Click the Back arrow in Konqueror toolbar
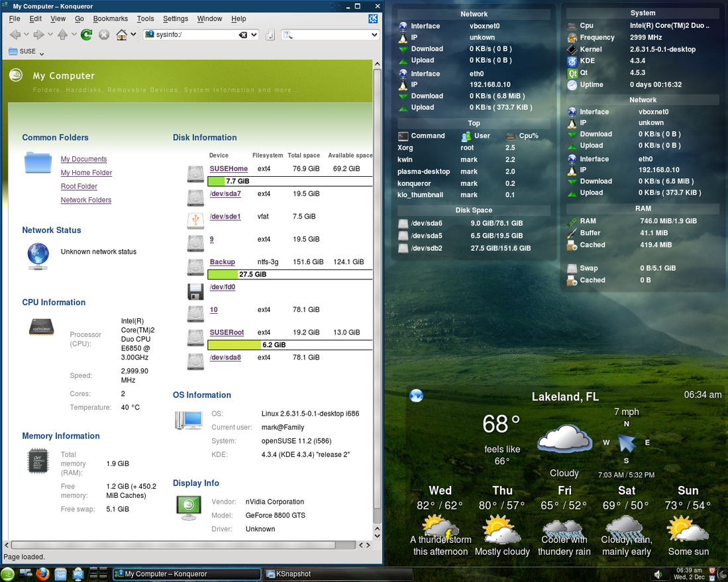Screen dimensions: 728x582 [x=15, y=35]
